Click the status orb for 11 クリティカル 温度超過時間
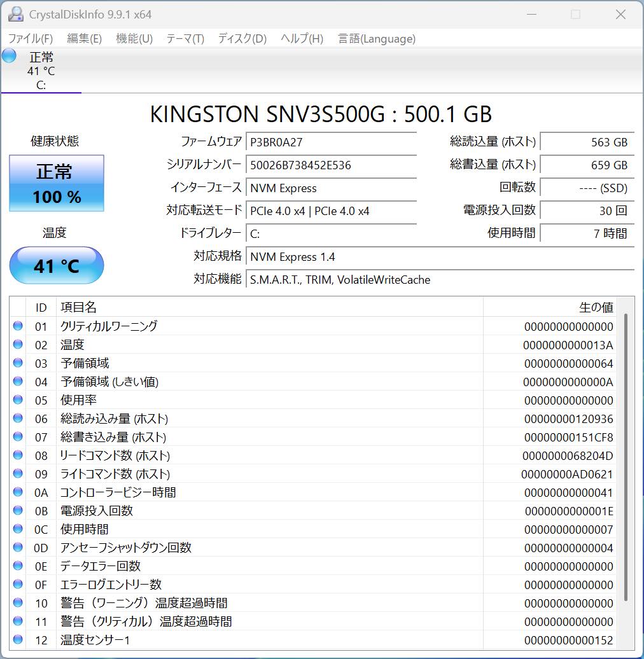The height and width of the screenshot is (659, 644). click(x=18, y=621)
